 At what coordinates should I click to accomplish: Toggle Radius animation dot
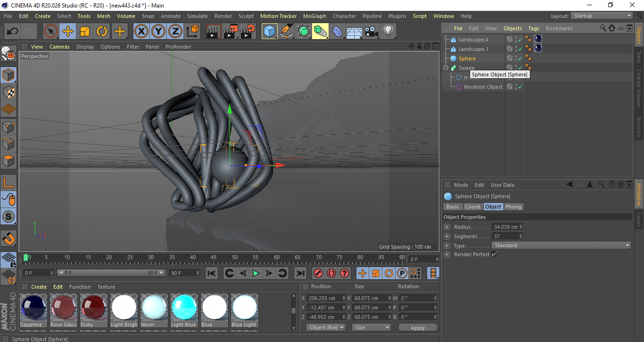447,227
